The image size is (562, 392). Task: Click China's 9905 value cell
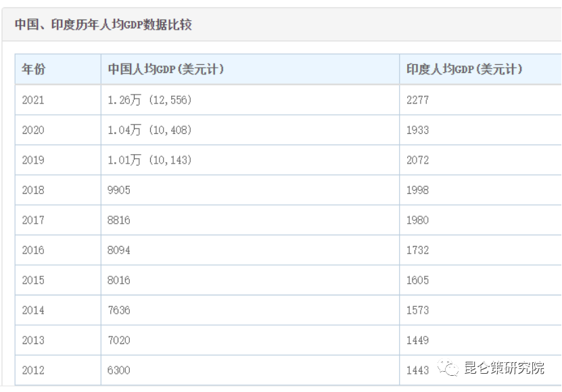point(119,190)
